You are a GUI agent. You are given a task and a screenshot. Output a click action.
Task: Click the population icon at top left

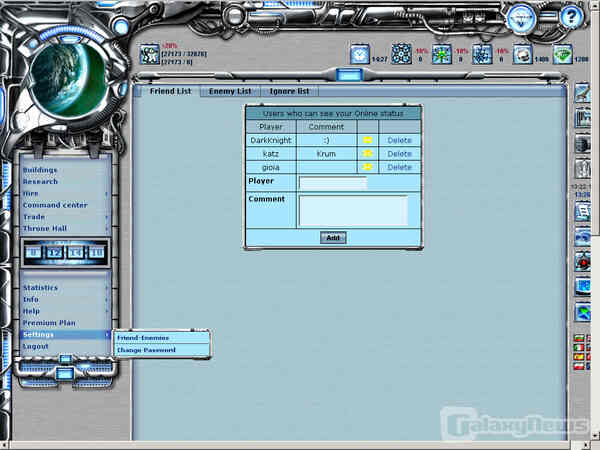[149, 54]
